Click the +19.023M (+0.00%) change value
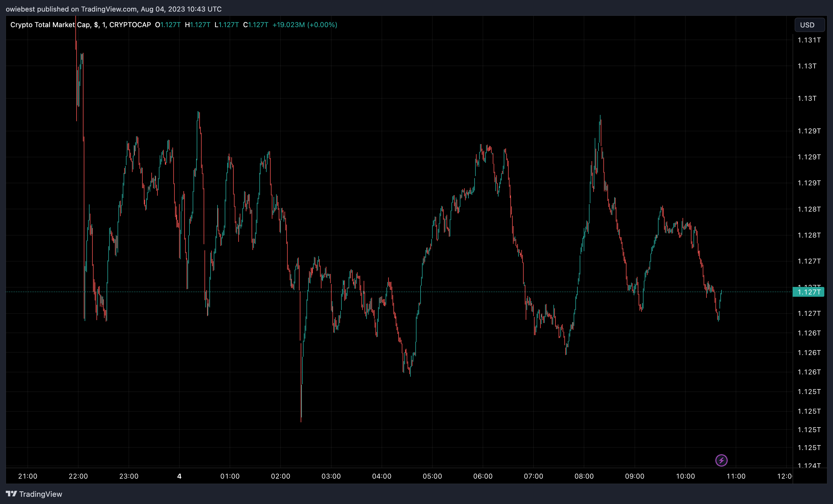The width and height of the screenshot is (833, 504). pos(305,25)
